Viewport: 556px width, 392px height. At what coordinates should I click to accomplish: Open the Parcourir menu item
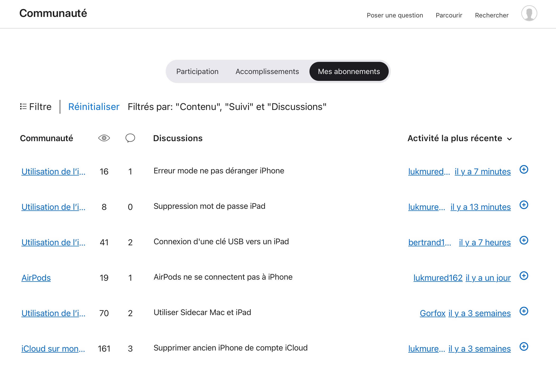pos(449,15)
